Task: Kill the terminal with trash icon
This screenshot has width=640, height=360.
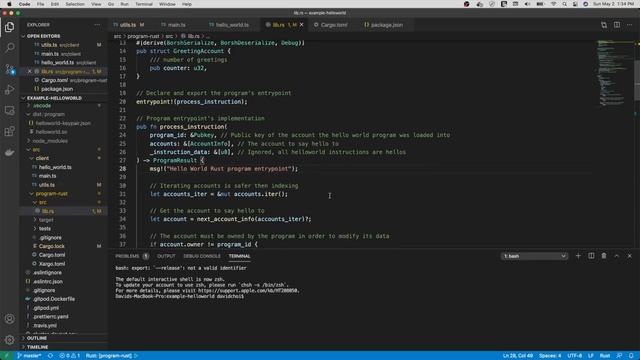Action: click(x=604, y=256)
